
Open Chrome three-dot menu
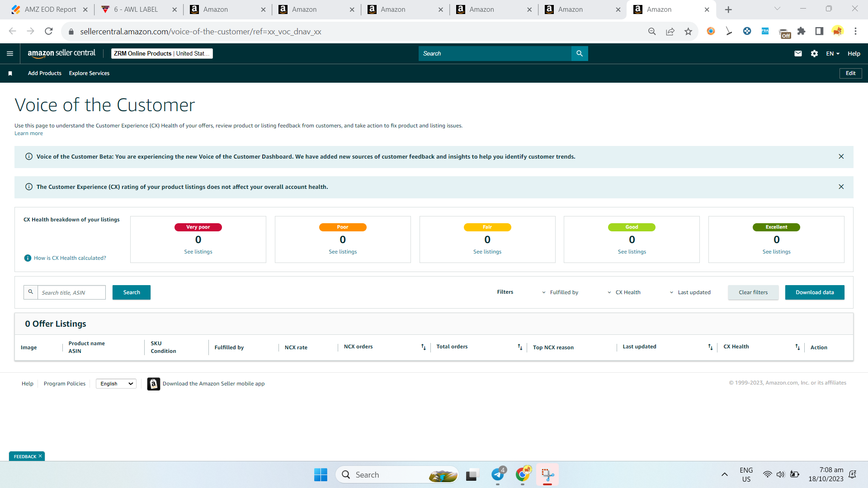(x=855, y=31)
